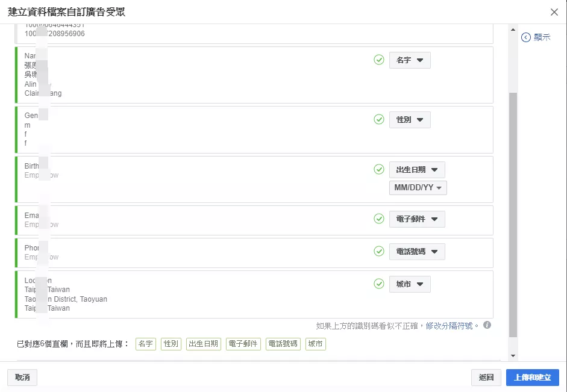Click the 返回 button
Image resolution: width=567 pixels, height=392 pixels.
(486, 378)
